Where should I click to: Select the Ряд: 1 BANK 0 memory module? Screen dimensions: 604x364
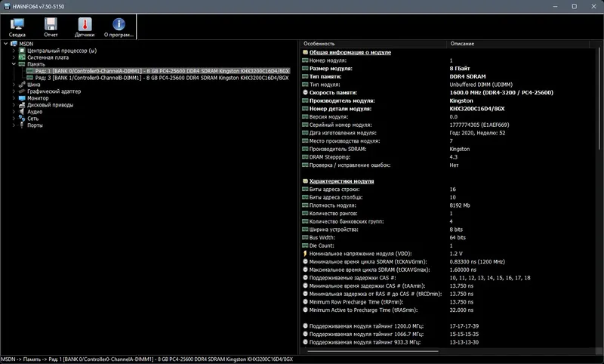(x=162, y=71)
